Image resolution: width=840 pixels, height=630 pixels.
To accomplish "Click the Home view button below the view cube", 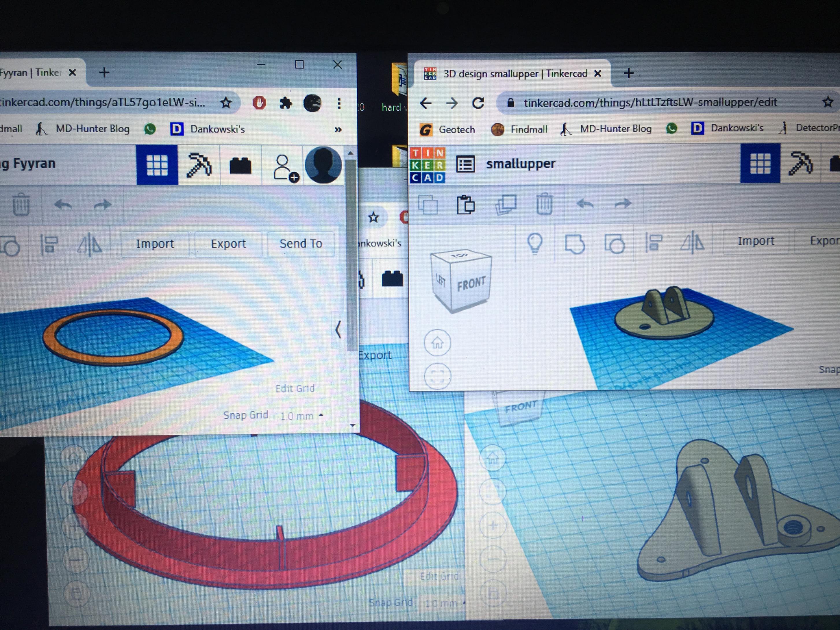I will [437, 342].
